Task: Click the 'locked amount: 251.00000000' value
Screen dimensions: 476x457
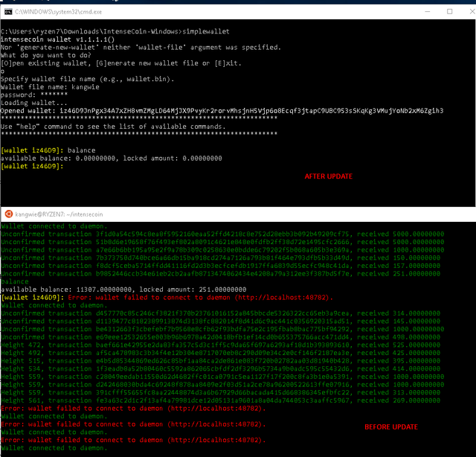Action: point(193,290)
